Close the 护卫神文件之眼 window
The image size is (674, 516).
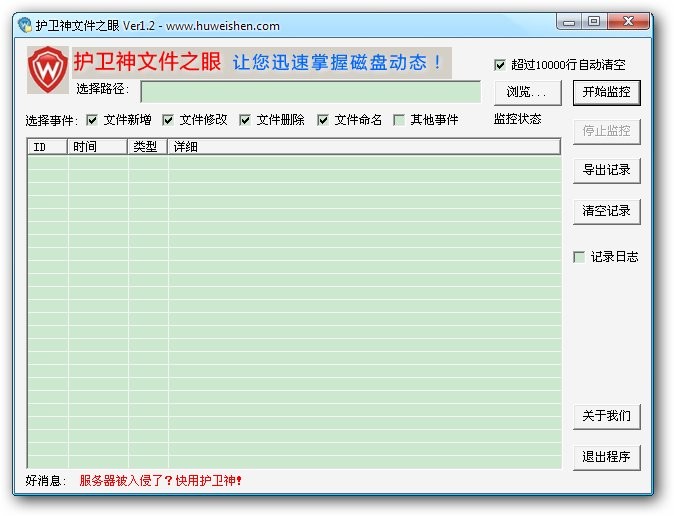(628, 22)
